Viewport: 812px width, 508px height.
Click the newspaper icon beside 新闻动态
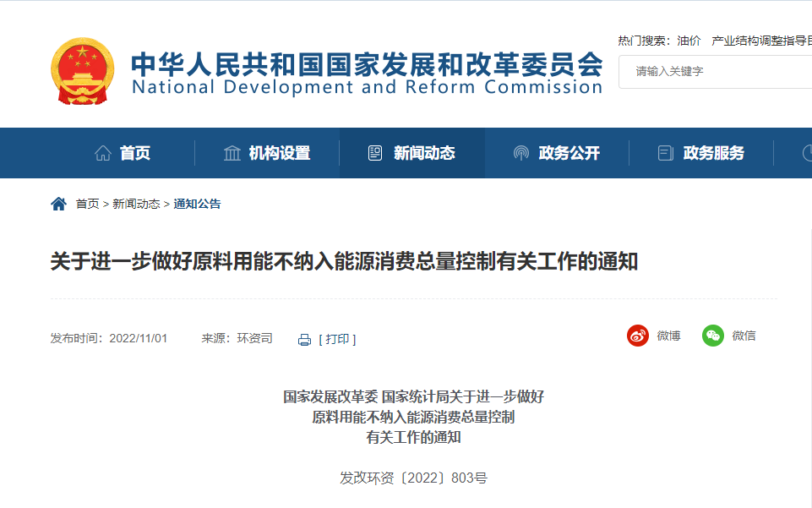[x=375, y=153]
